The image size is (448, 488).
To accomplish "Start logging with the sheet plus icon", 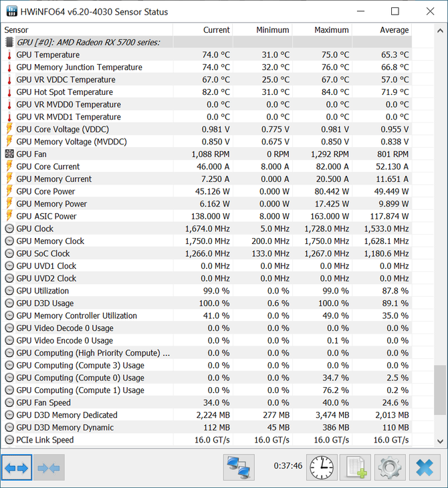I will pyautogui.click(x=356, y=467).
